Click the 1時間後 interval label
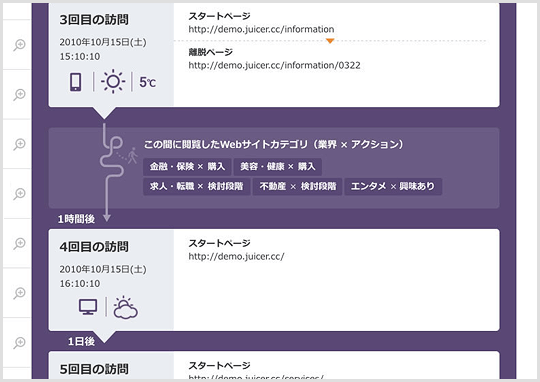 (x=76, y=219)
